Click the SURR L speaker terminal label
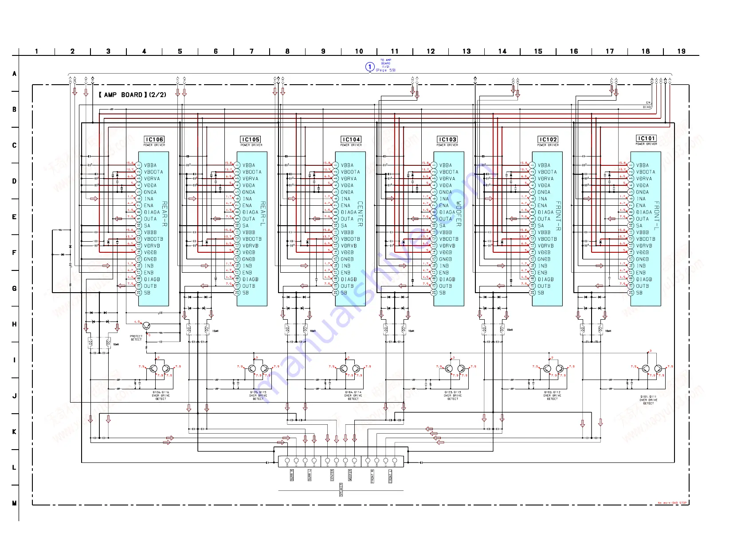The image size is (745, 560). click(x=310, y=475)
